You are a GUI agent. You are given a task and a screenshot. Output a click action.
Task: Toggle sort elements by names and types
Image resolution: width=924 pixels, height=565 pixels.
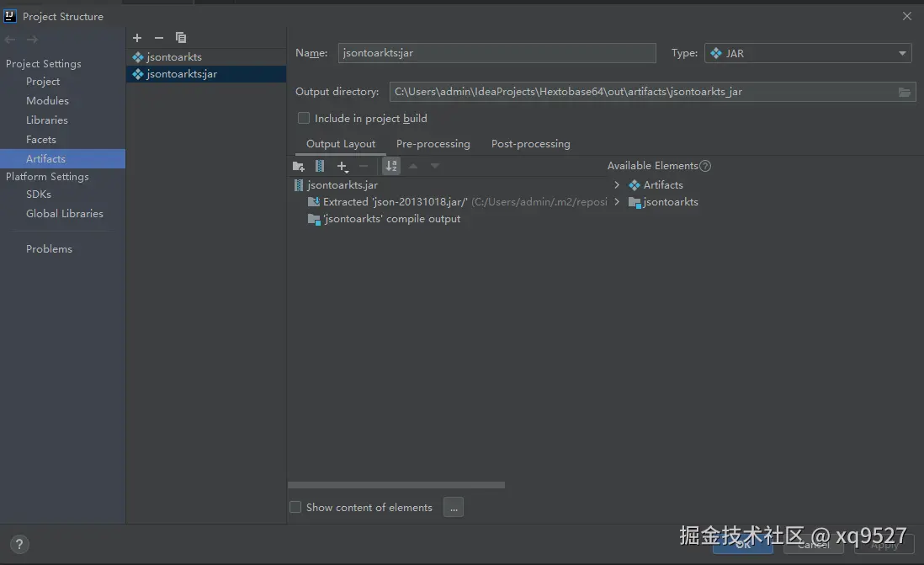coord(391,167)
